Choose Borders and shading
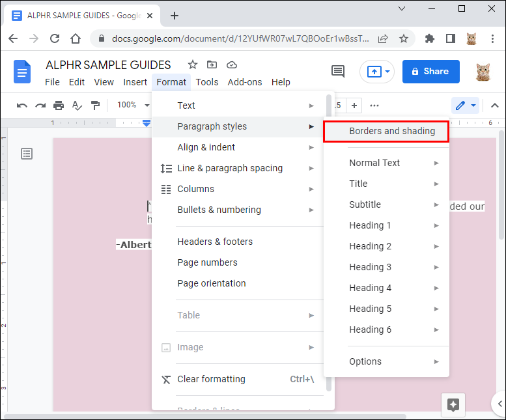 click(x=386, y=132)
